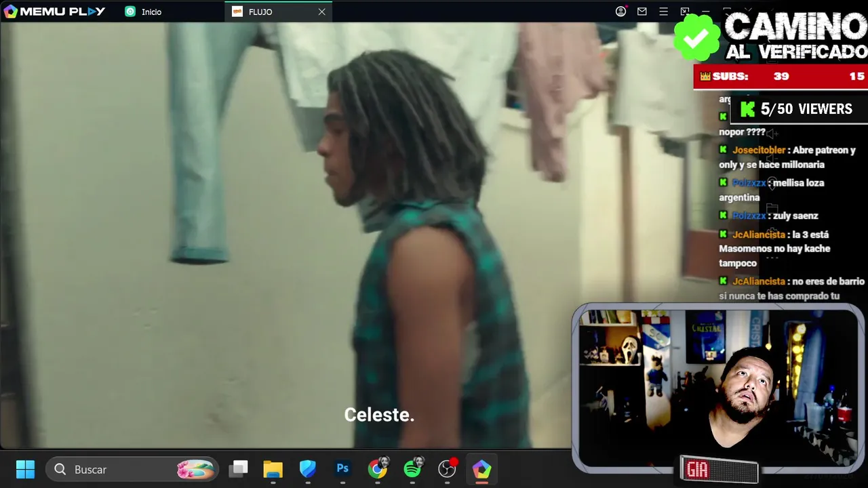Click JcAliancista beside 'la 3 está'

pyautogui.click(x=759, y=235)
